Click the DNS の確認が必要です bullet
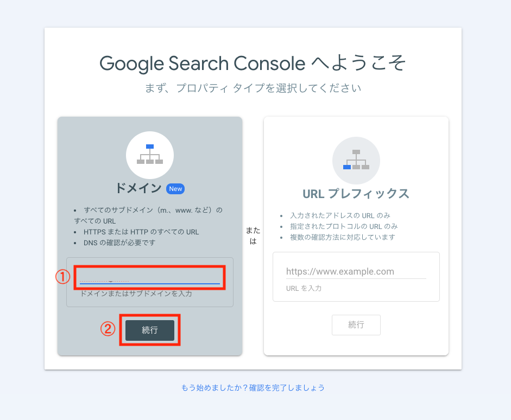 click(x=119, y=243)
